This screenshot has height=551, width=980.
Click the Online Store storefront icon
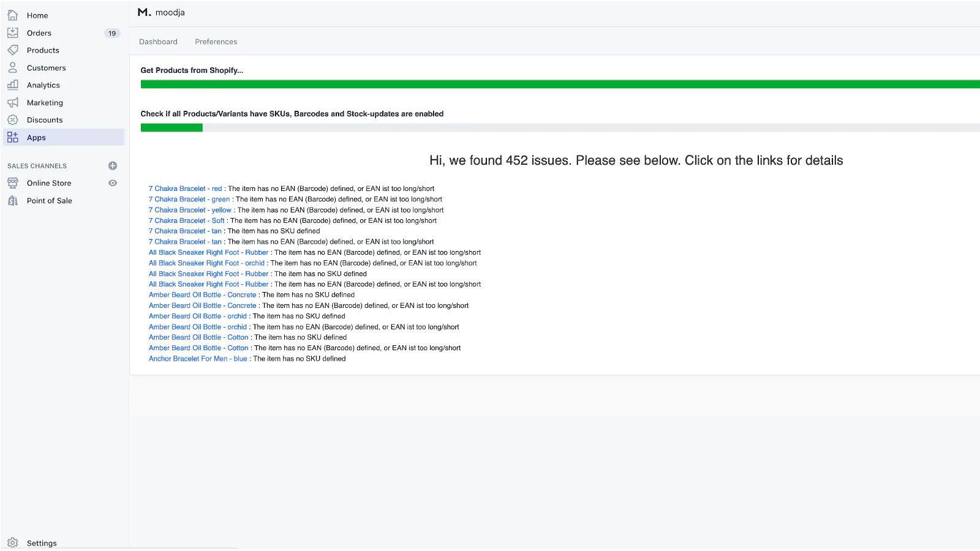12,183
